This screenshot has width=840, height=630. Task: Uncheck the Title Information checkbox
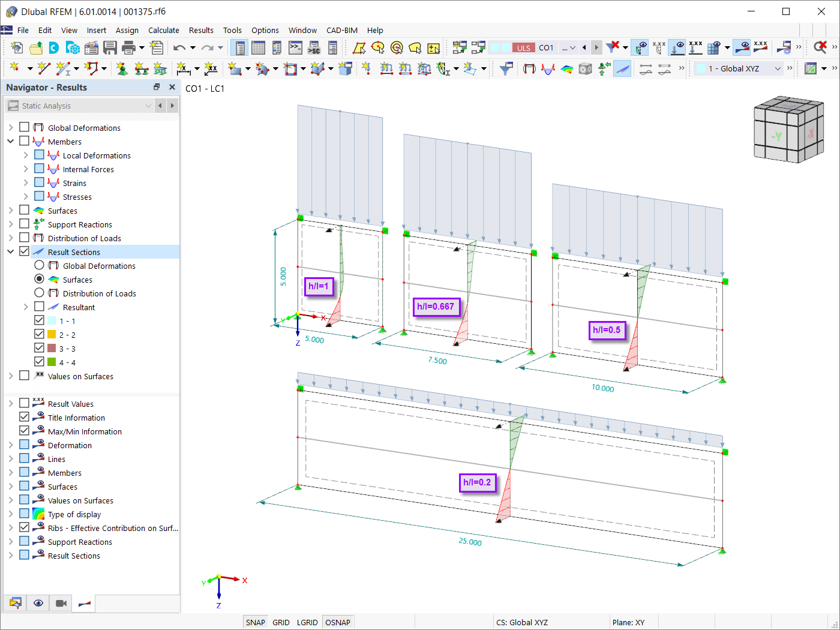(x=24, y=417)
